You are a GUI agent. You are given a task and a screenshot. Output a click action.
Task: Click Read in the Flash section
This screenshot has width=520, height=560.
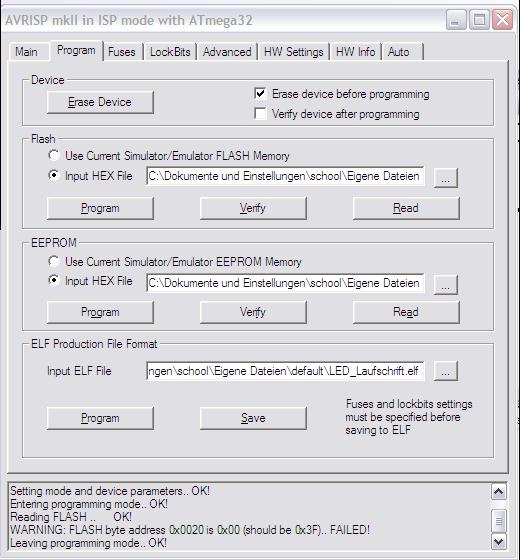pos(406,208)
